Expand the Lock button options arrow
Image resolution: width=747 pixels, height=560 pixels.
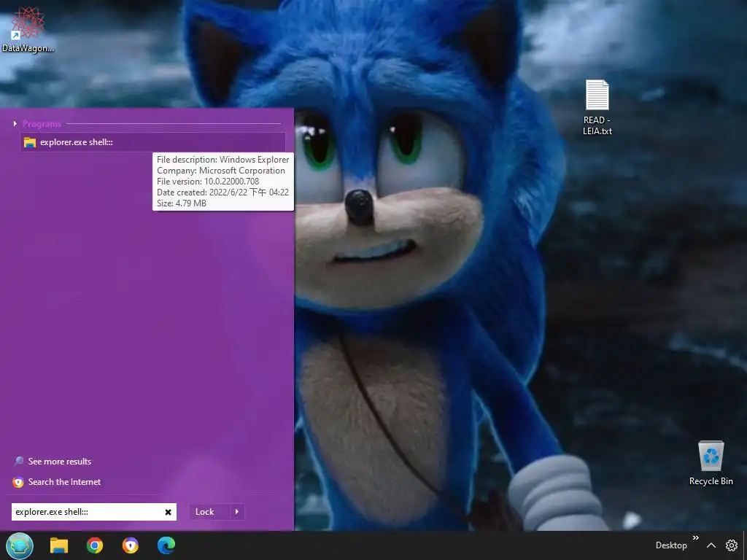(x=237, y=512)
